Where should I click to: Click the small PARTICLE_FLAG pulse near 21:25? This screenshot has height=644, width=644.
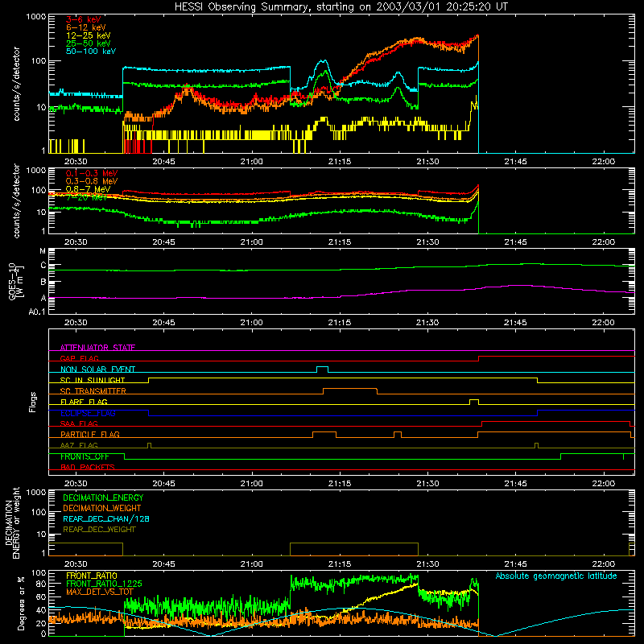click(x=397, y=434)
